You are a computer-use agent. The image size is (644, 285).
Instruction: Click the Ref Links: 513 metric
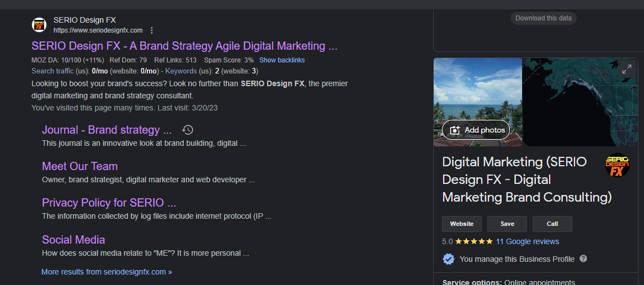point(175,60)
